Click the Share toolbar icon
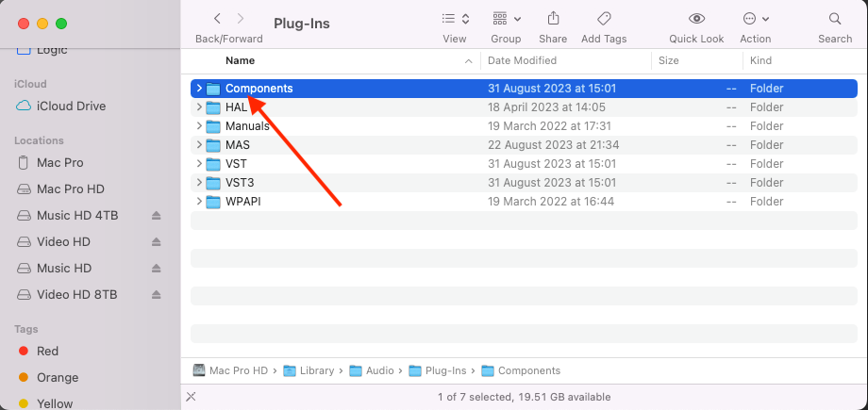This screenshot has height=410, width=868. (553, 19)
